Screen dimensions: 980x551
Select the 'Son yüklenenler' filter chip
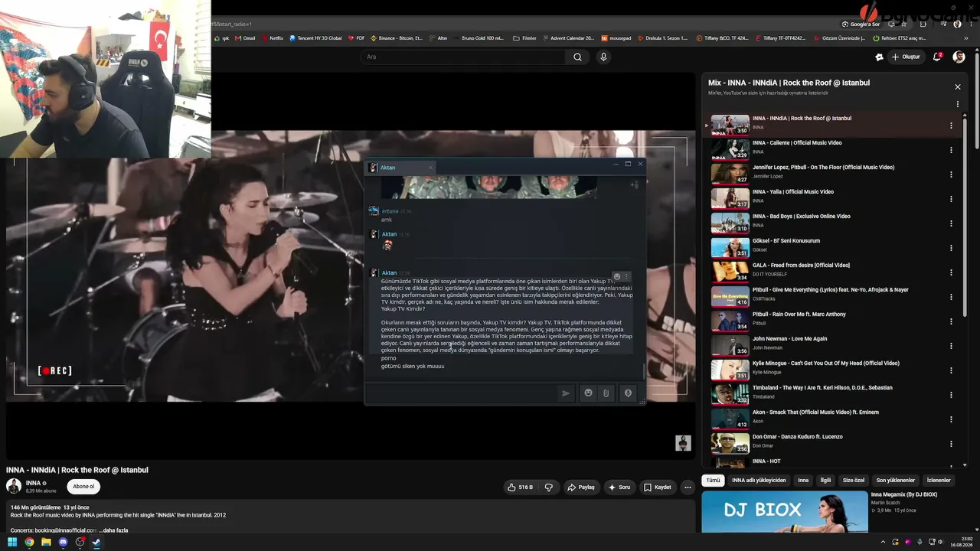click(896, 481)
